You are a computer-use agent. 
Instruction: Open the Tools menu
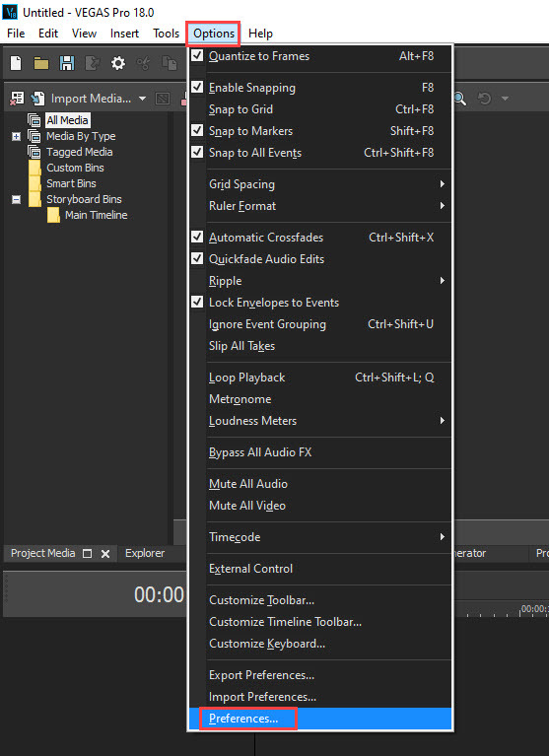click(166, 34)
